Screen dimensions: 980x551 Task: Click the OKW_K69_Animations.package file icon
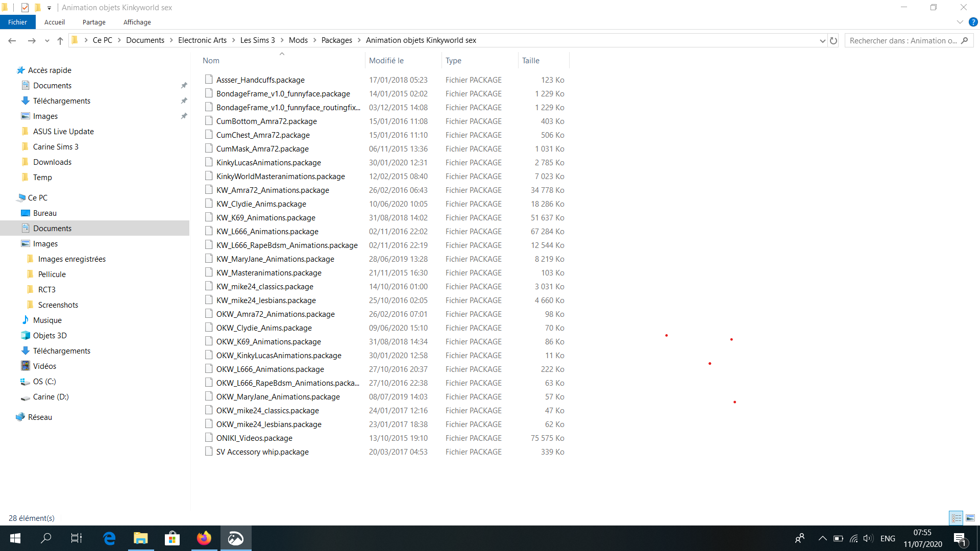coord(209,341)
